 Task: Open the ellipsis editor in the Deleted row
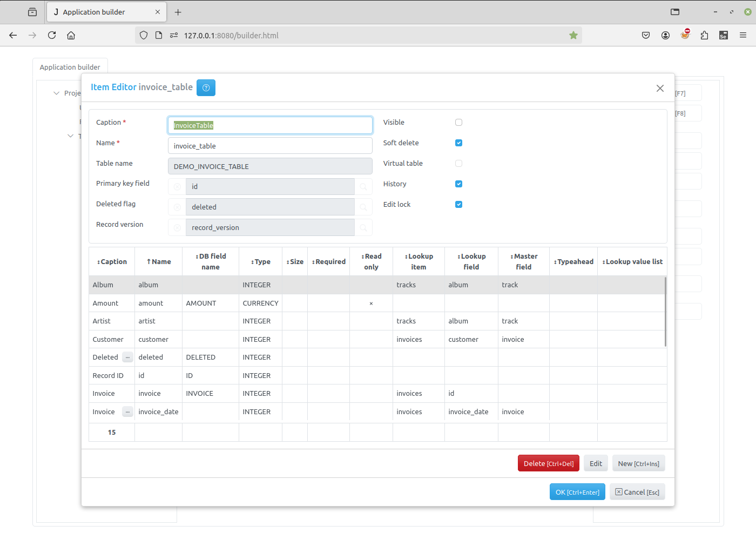127,357
